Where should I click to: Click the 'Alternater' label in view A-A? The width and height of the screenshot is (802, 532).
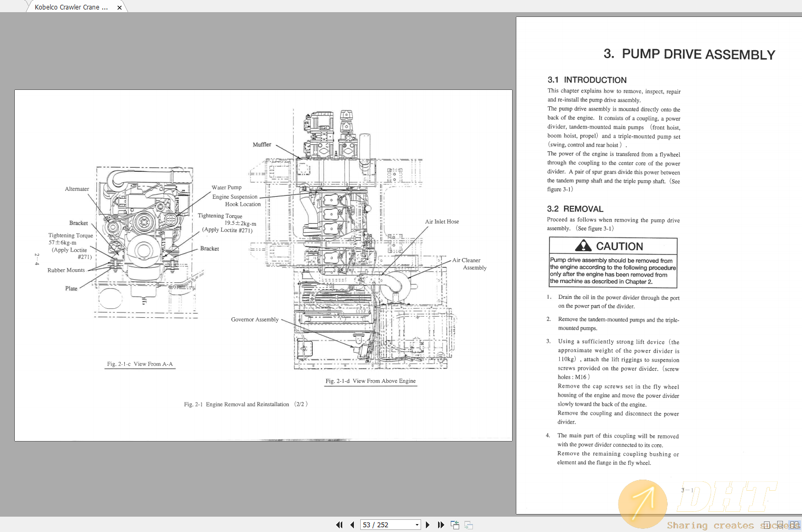[77, 189]
